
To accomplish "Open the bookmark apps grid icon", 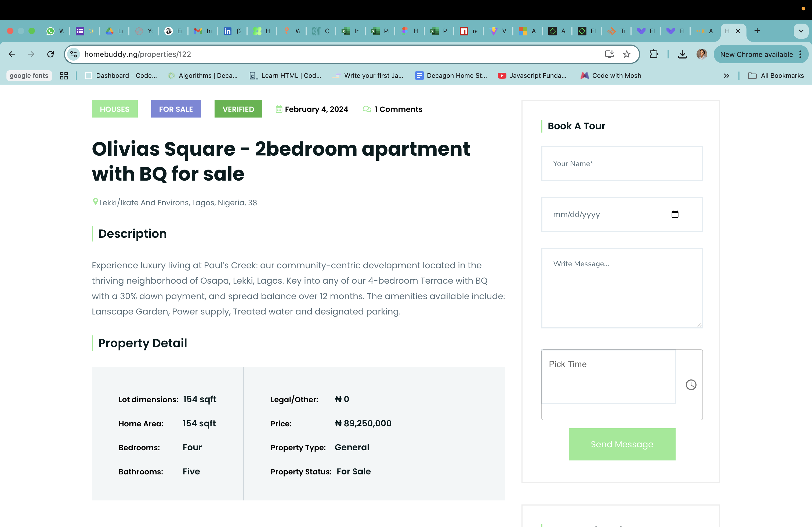I will 64,76.
